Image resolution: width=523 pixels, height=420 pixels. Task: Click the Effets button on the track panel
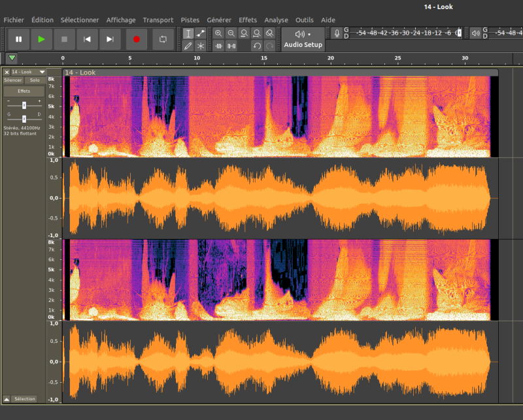pos(24,91)
